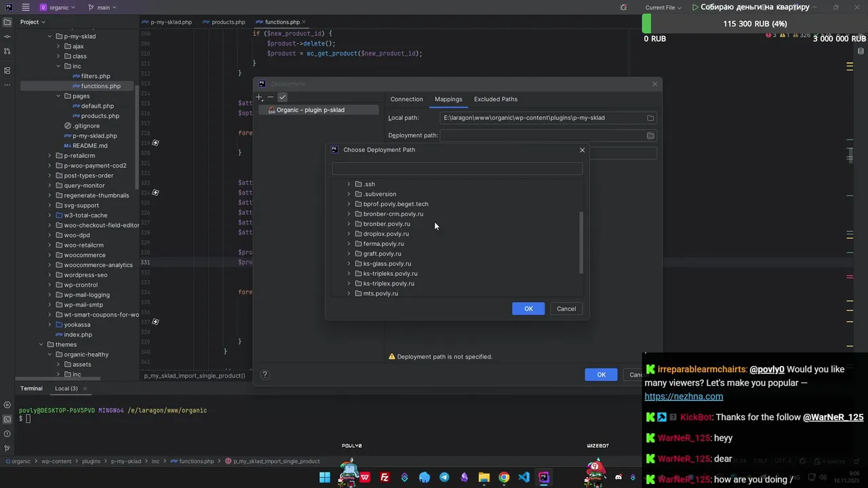Open Terminal tool window sidebar icon
This screenshot has width=868, height=488.
[7, 420]
